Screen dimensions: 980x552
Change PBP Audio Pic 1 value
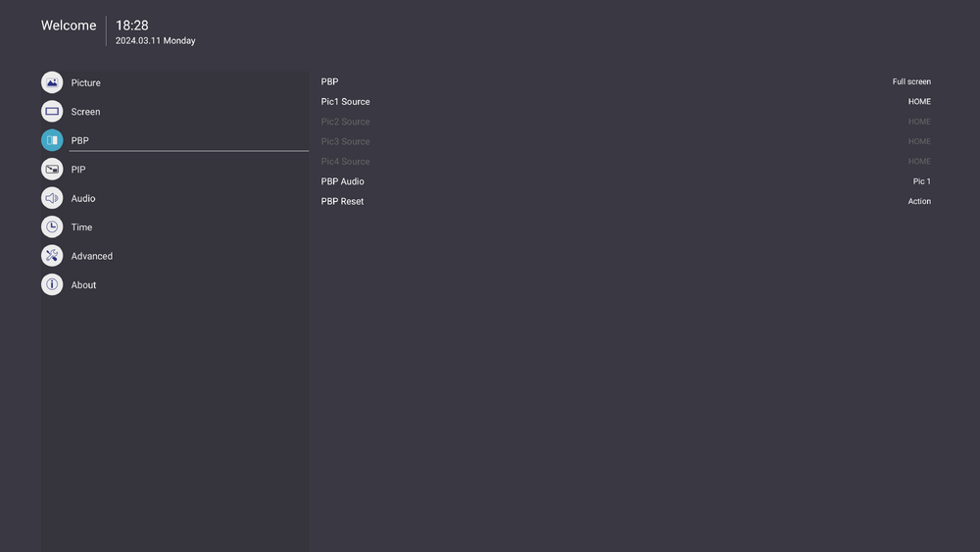(922, 181)
